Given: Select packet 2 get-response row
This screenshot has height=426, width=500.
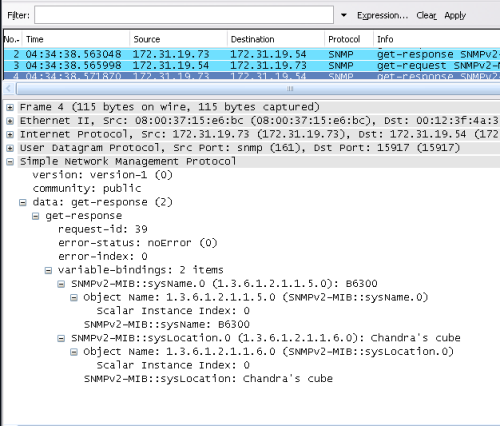Looking at the screenshot, I should (252, 54).
